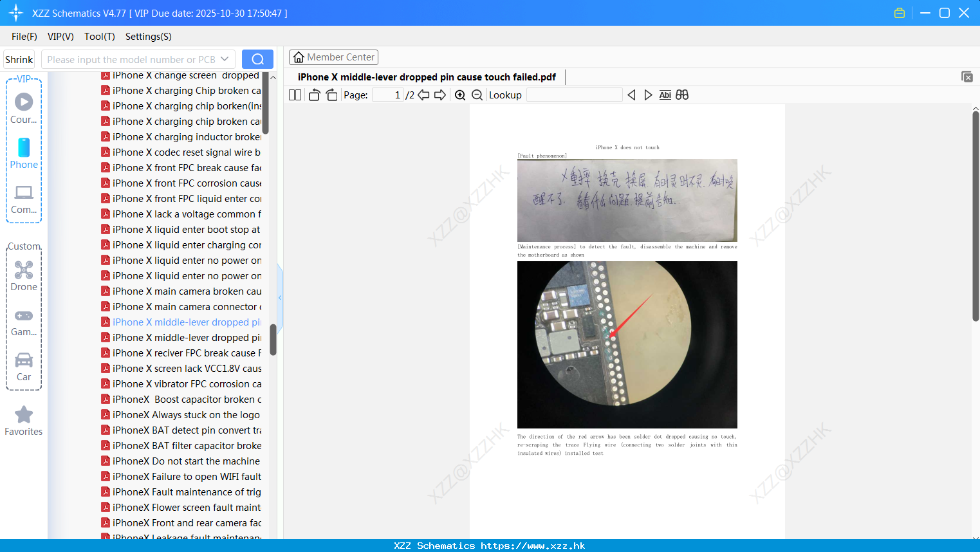Open iPhone X front FPC liquid enter file
The image size is (980, 552).
click(181, 199)
